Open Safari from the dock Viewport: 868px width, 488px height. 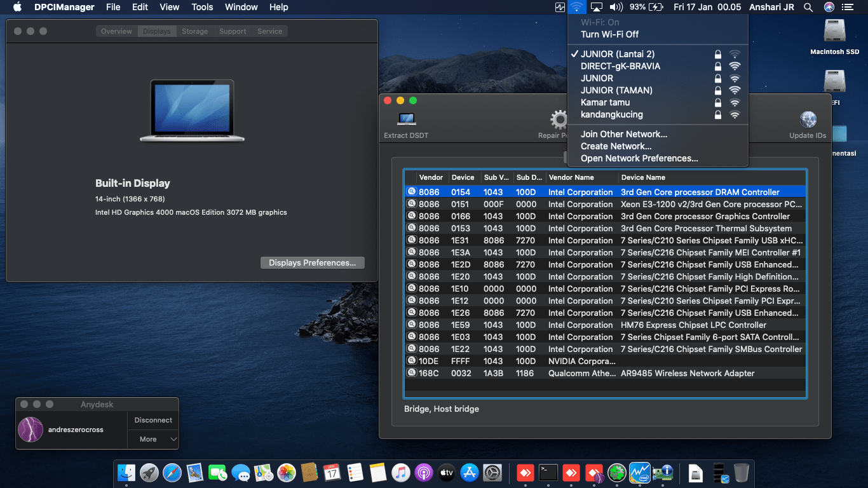[x=172, y=473]
